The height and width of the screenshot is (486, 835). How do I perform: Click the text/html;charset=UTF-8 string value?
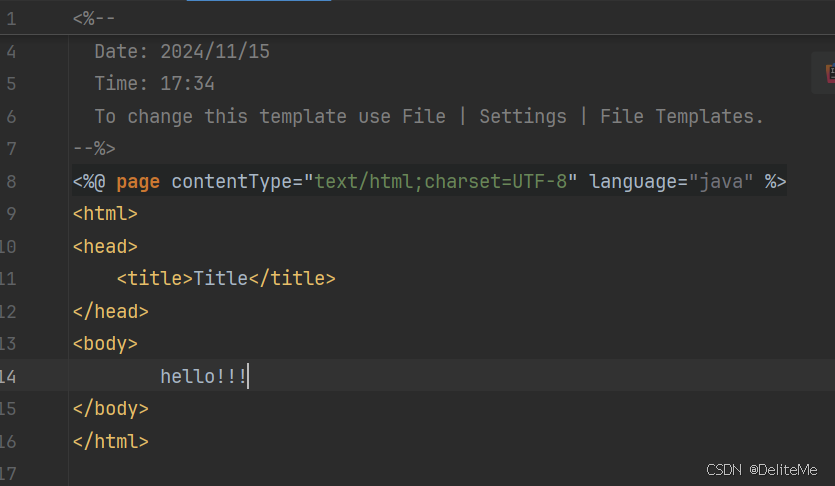(440, 182)
